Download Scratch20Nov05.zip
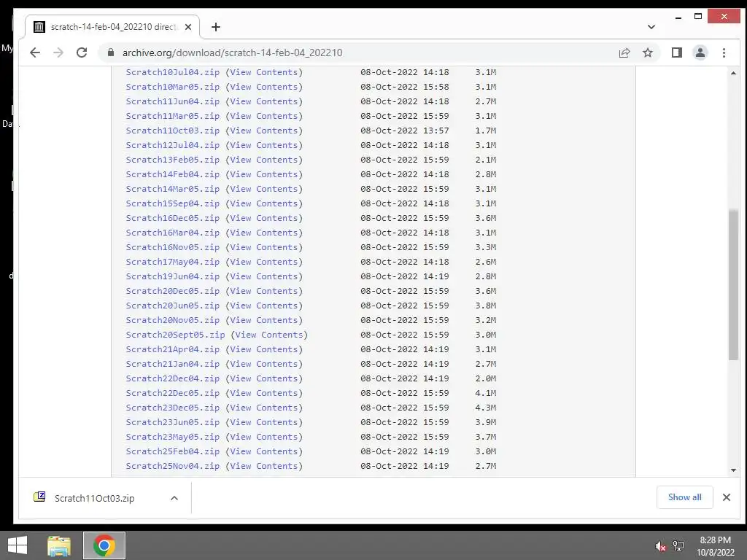Screen dimensions: 747x560 172,320
